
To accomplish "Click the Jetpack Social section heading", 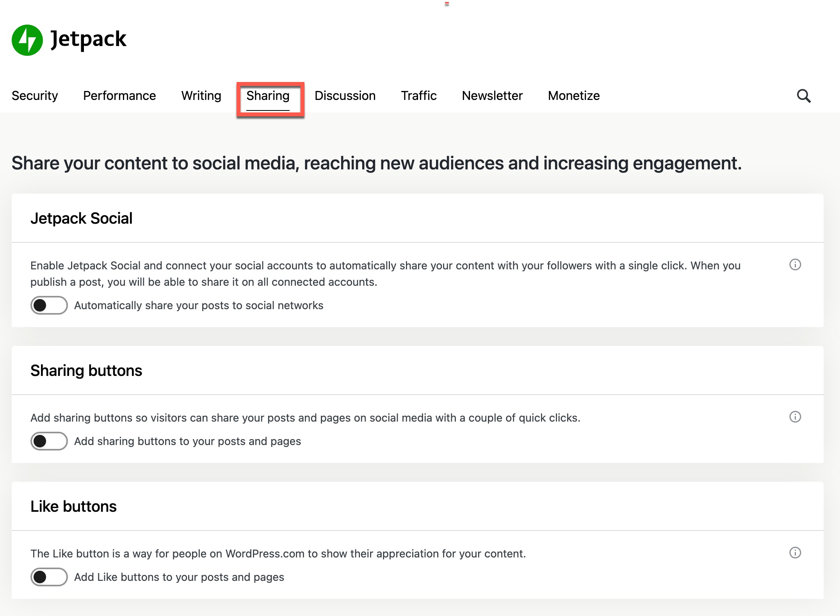I will (82, 218).
